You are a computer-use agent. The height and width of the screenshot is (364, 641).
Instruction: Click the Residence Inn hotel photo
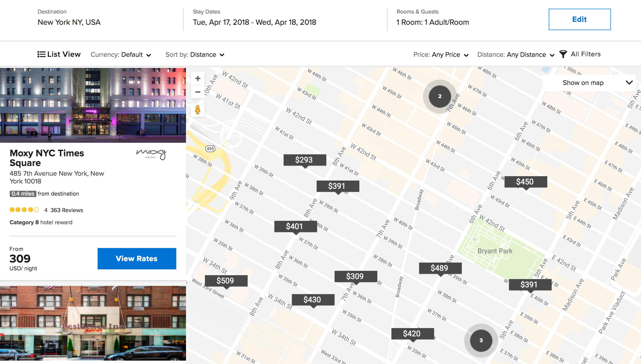click(x=93, y=324)
